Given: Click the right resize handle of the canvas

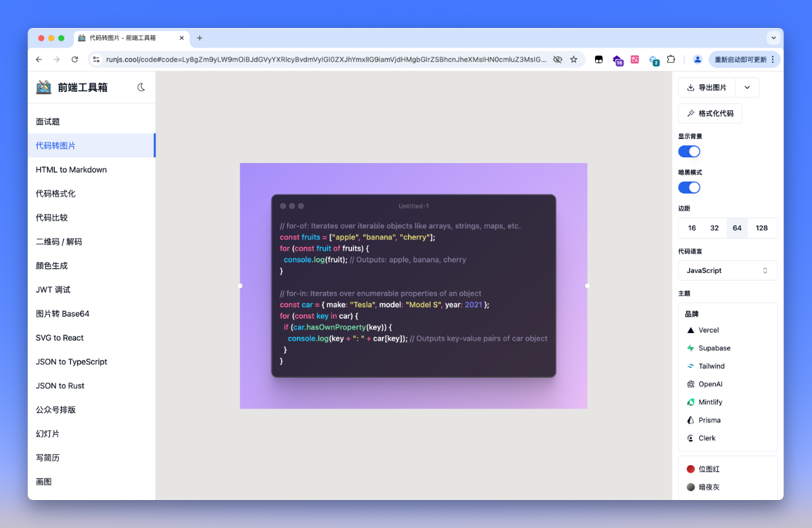Looking at the screenshot, I should [587, 286].
